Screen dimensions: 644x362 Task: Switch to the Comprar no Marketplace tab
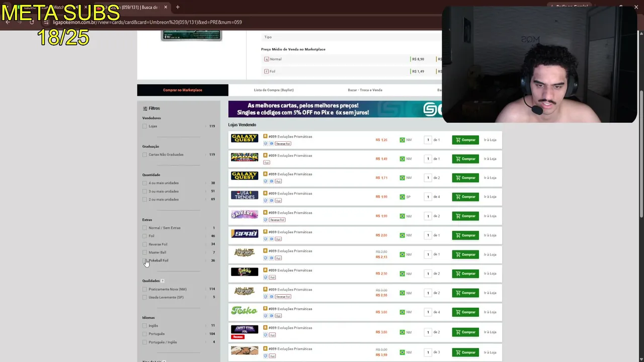pos(183,90)
